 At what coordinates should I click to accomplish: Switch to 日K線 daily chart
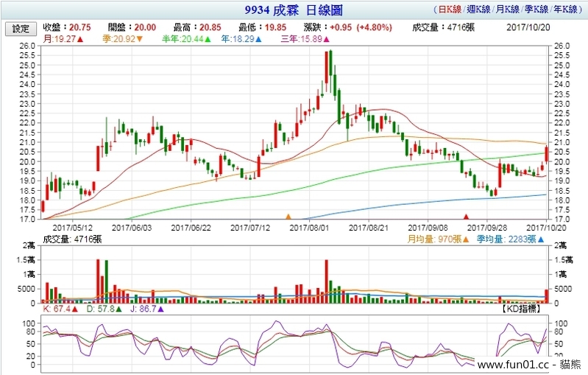tap(450, 10)
